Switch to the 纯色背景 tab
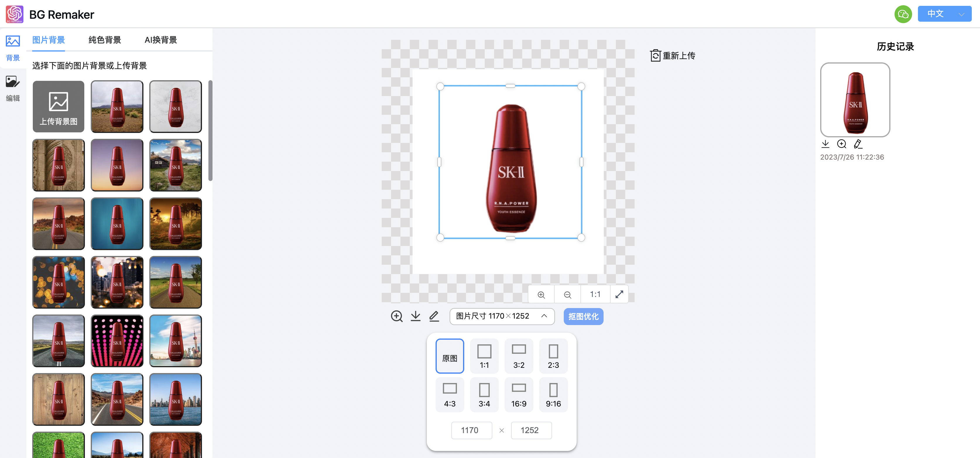Screen dimensions: 980x458 (104, 40)
